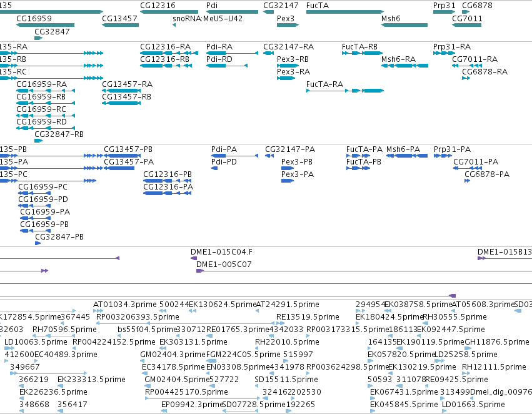Click EST label RH12111.5prime

point(494,367)
